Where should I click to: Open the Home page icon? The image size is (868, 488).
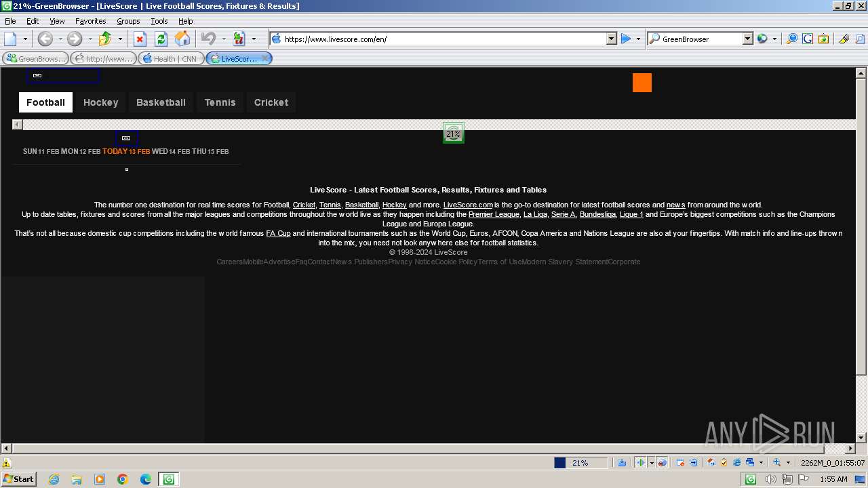point(182,39)
